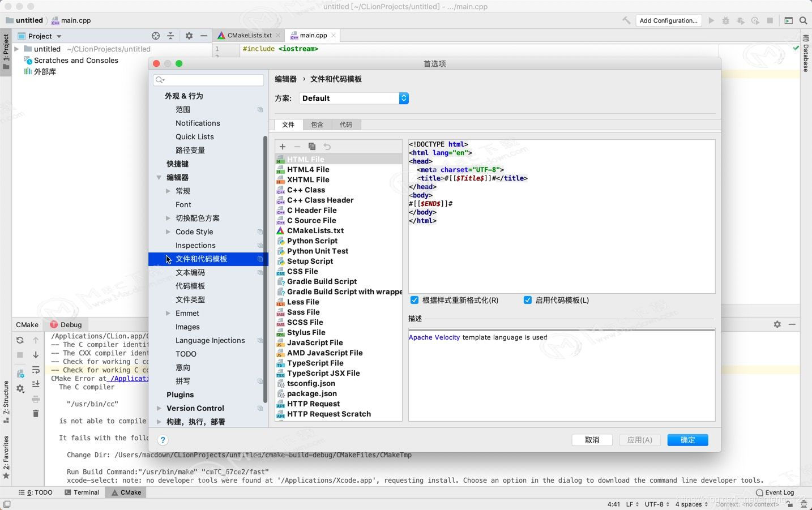Click the build hammer icon in toolbar
The width and height of the screenshot is (812, 510).
pos(626,20)
